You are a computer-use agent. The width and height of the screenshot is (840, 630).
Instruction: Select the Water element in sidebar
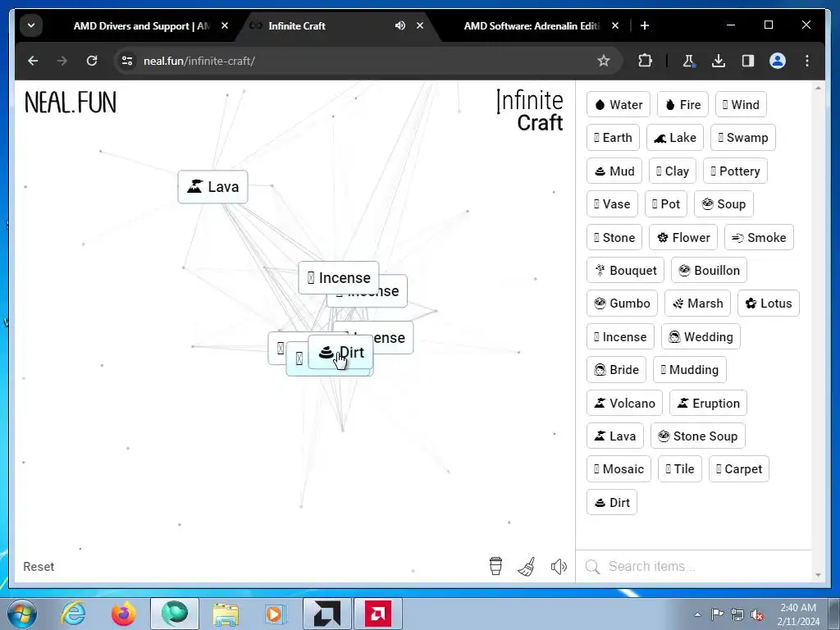(x=619, y=104)
